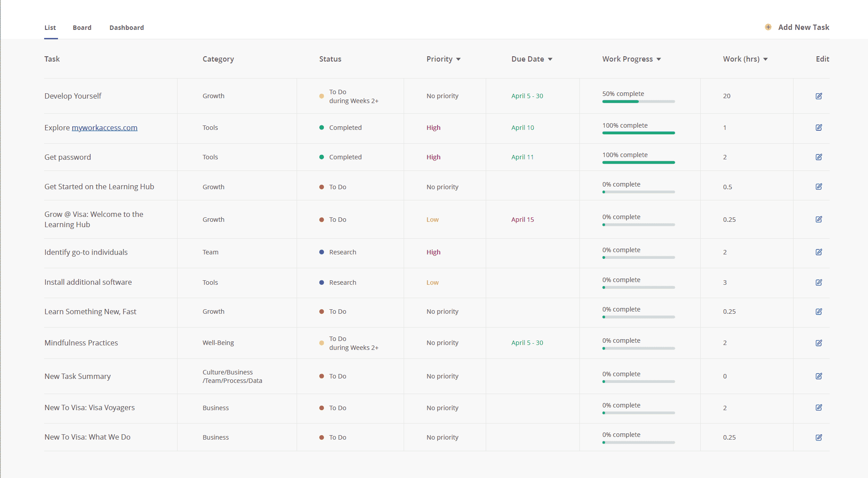The width and height of the screenshot is (868, 478).
Task: Edit the Identify go-to individuals task
Action: (818, 252)
